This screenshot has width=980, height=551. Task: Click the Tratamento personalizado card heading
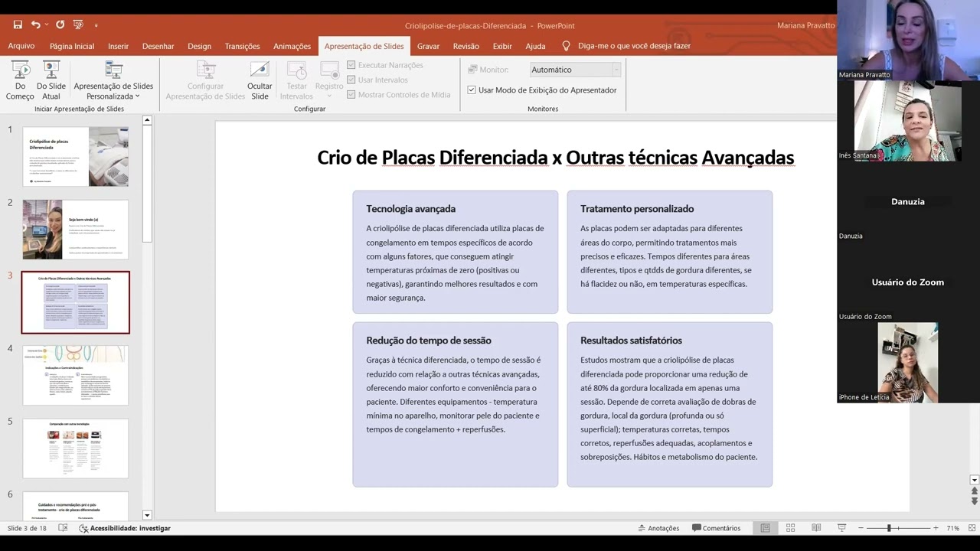click(637, 208)
